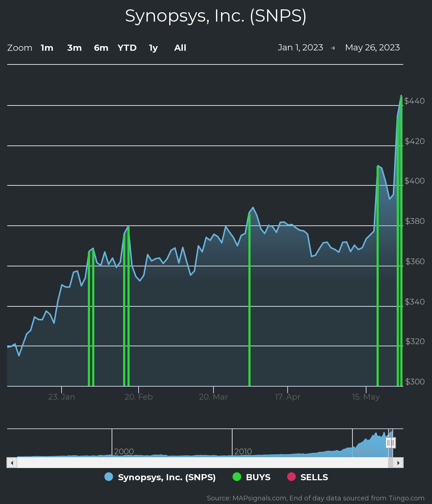
Task: Click the 23. Jan axis label
Action: click(62, 397)
